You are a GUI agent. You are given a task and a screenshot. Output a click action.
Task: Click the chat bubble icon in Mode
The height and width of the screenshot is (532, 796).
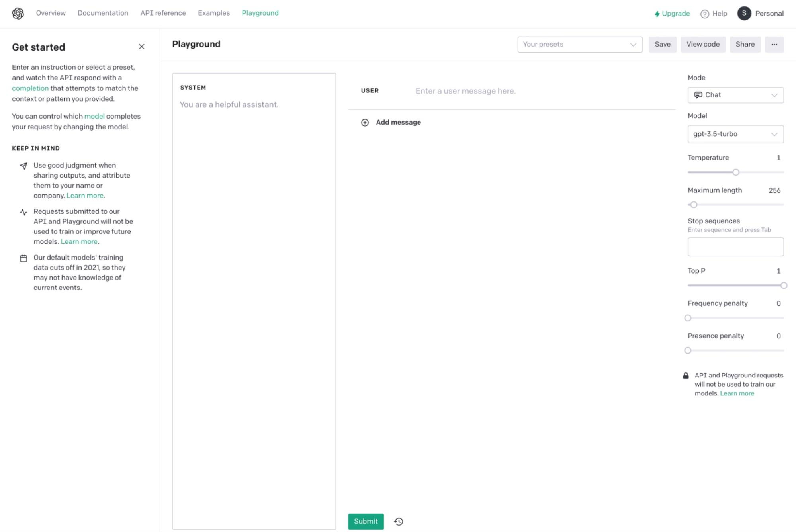698,95
